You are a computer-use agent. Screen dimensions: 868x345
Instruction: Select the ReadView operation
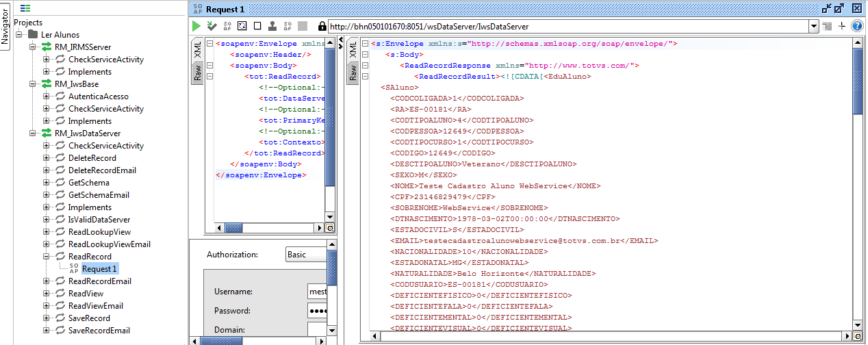pyautogui.click(x=86, y=294)
